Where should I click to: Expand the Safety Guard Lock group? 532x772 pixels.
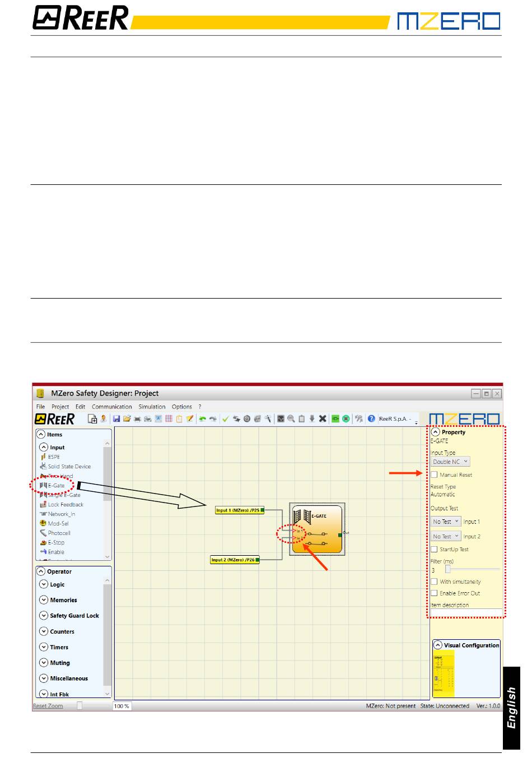44,616
